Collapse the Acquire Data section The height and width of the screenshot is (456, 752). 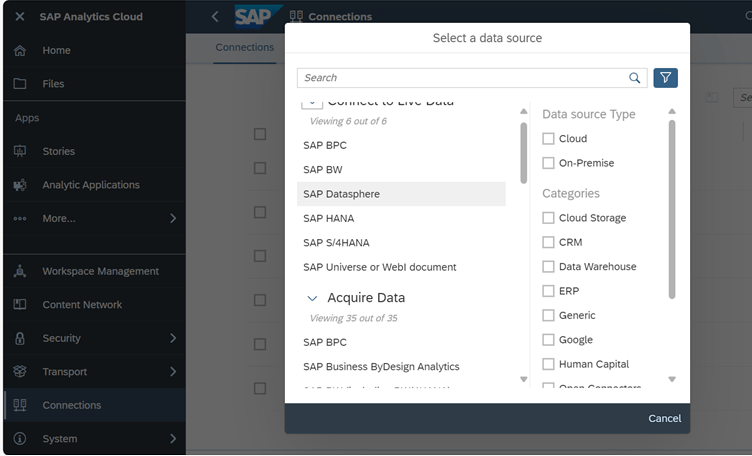(312, 298)
